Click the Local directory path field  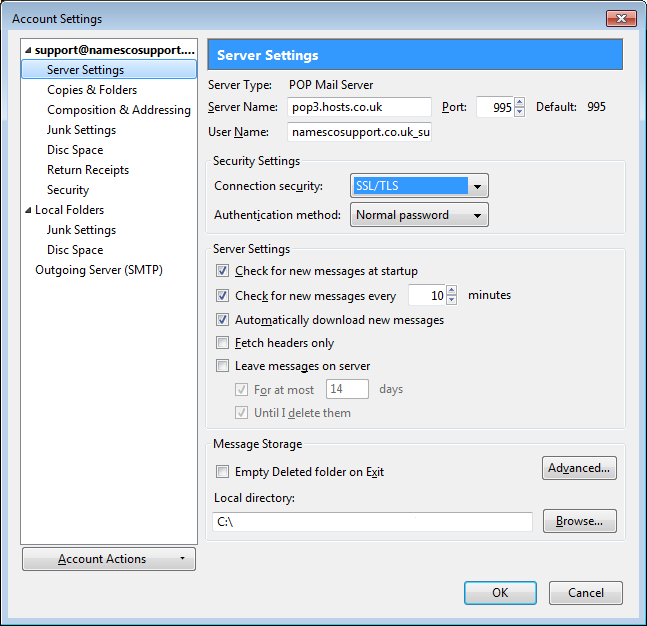[x=373, y=522]
